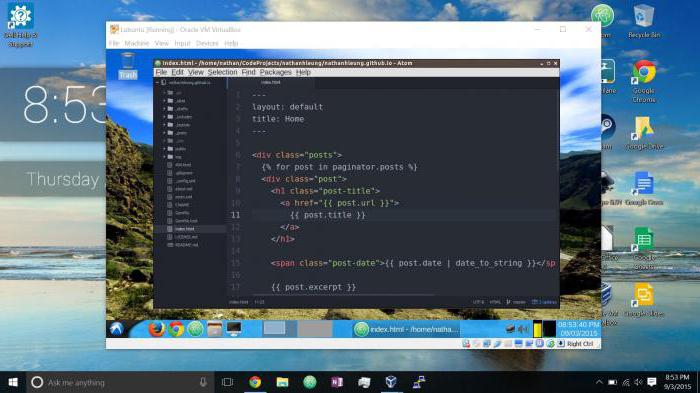Click the speaker volume icon in Lubuntu tray
Viewport: 700px width, 393px height.
coord(523,330)
